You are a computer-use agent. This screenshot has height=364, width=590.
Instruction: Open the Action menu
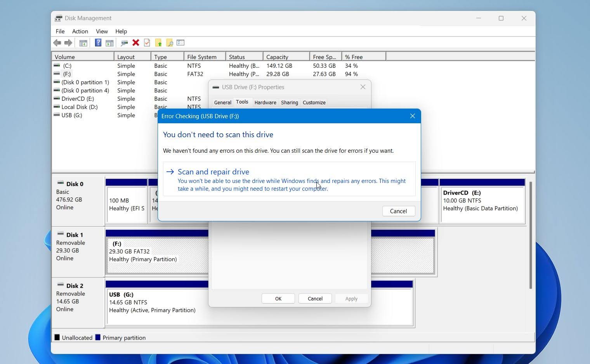[x=80, y=31]
